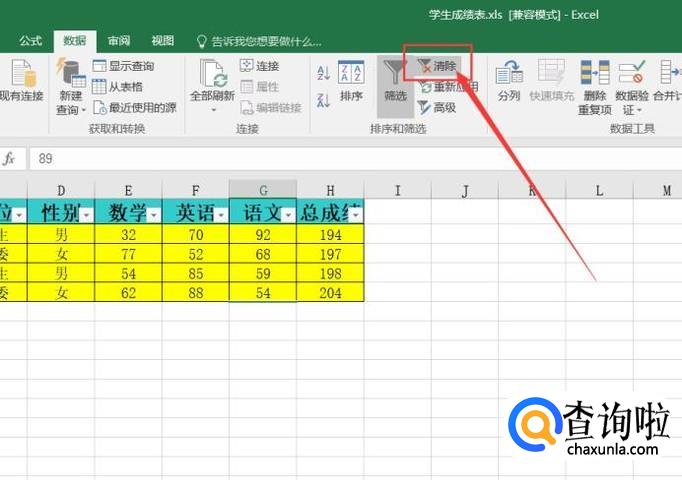Image resolution: width=682 pixels, height=480 pixels.
Task: Open the 排序 sort dialog
Action: (x=351, y=81)
